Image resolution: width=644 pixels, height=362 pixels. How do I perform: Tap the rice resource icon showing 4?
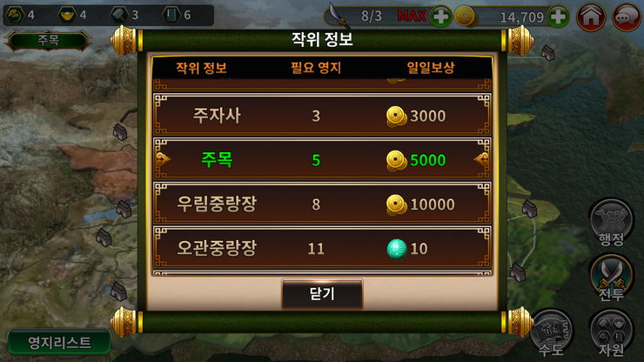(x=15, y=15)
